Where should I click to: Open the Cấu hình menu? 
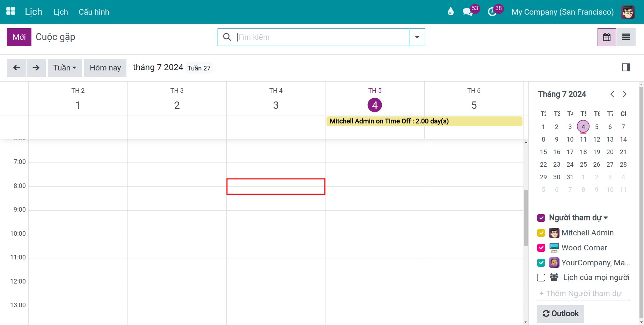pyautogui.click(x=94, y=12)
